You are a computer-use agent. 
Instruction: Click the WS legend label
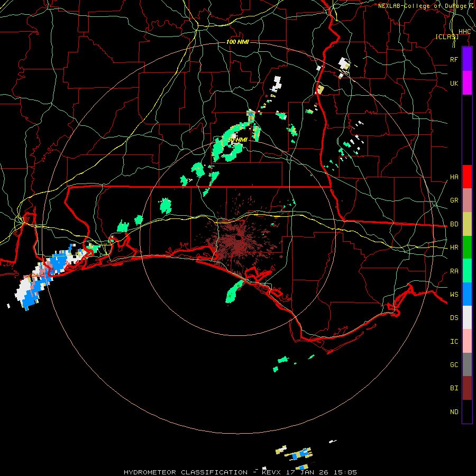pyautogui.click(x=454, y=295)
